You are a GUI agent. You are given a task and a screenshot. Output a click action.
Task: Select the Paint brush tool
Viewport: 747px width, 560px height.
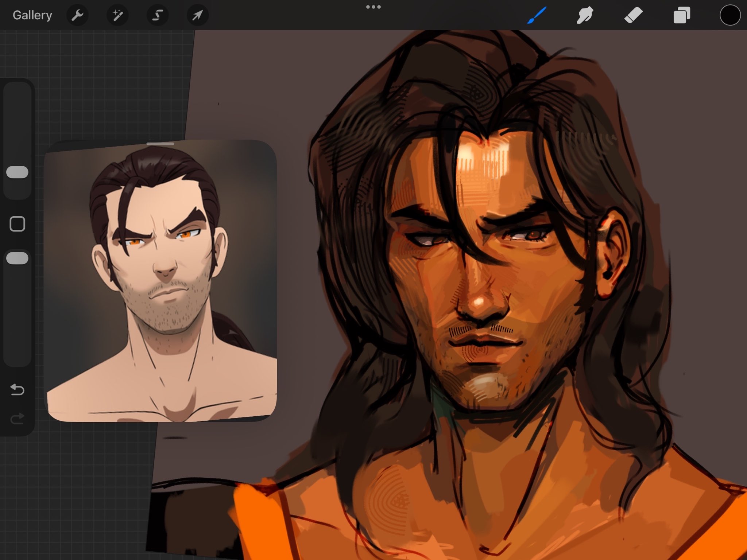[x=537, y=15]
